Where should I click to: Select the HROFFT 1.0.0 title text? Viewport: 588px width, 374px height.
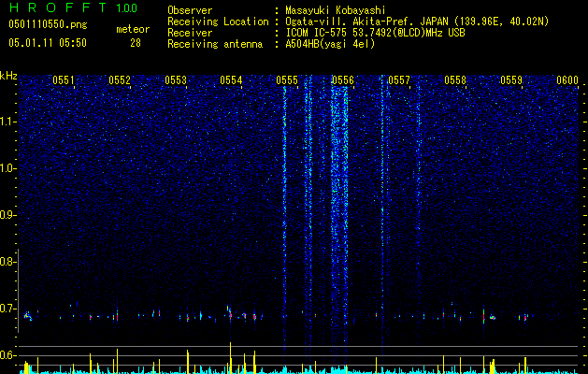(73, 7)
